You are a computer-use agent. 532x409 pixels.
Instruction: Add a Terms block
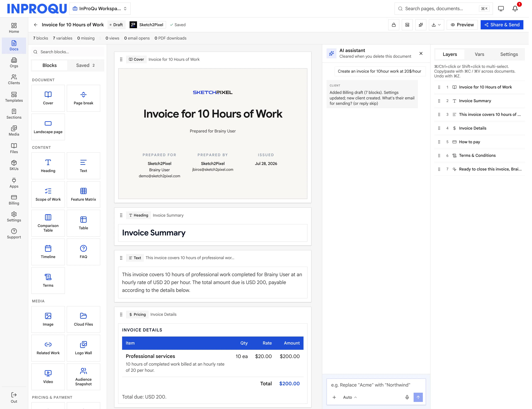[x=48, y=281]
